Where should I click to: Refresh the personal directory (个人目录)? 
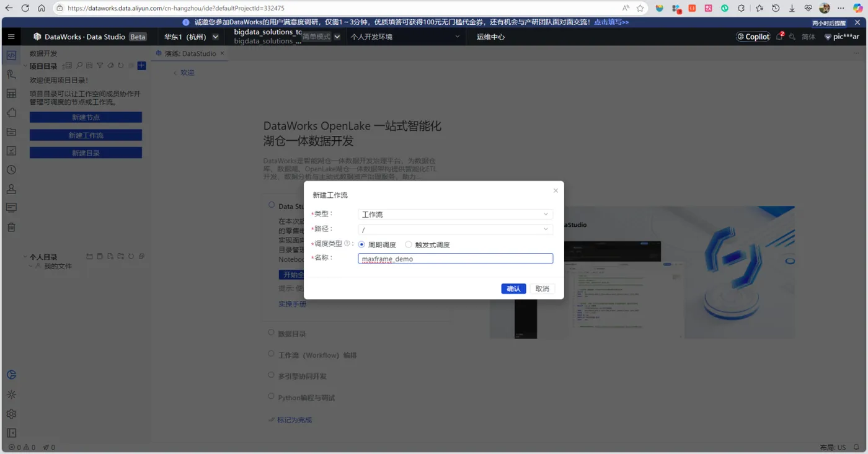coord(131,256)
